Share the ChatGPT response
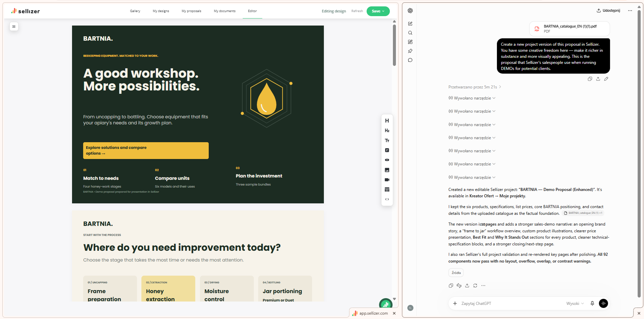The width and height of the screenshot is (644, 319). point(467,286)
